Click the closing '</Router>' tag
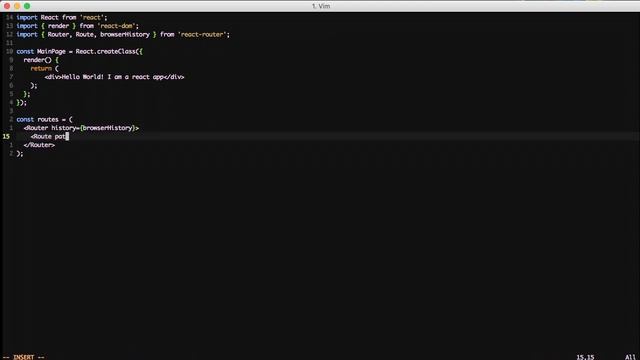The height and width of the screenshot is (360, 640). tap(39, 145)
